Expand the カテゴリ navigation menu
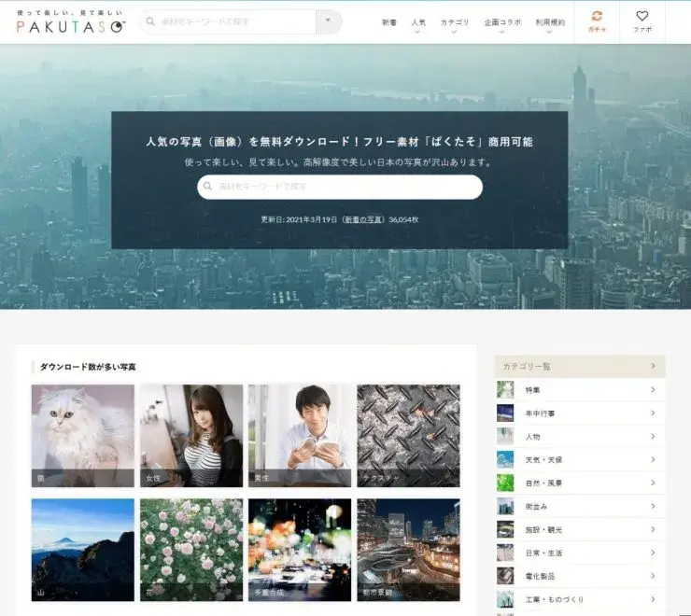Image resolution: width=691 pixels, height=616 pixels. (x=455, y=24)
